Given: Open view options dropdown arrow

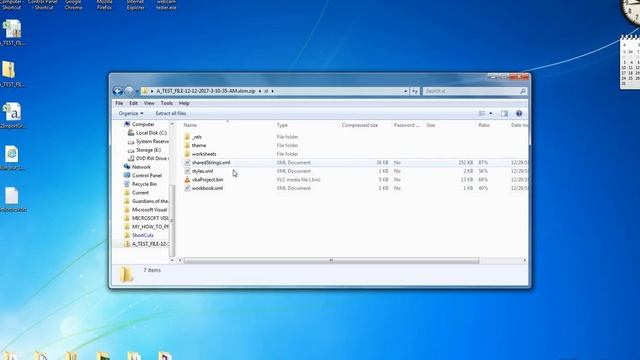Looking at the screenshot, I should click(491, 113).
